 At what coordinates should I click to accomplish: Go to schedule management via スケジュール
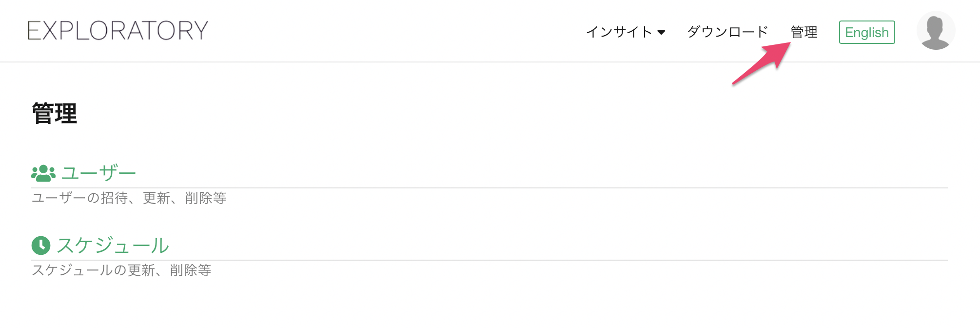pyautogui.click(x=113, y=246)
